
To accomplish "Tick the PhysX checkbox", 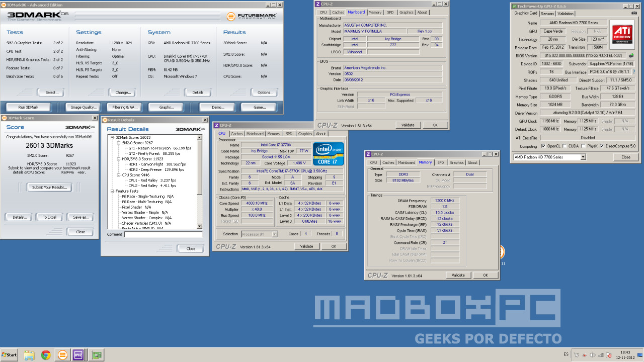I will pyautogui.click(x=583, y=146).
